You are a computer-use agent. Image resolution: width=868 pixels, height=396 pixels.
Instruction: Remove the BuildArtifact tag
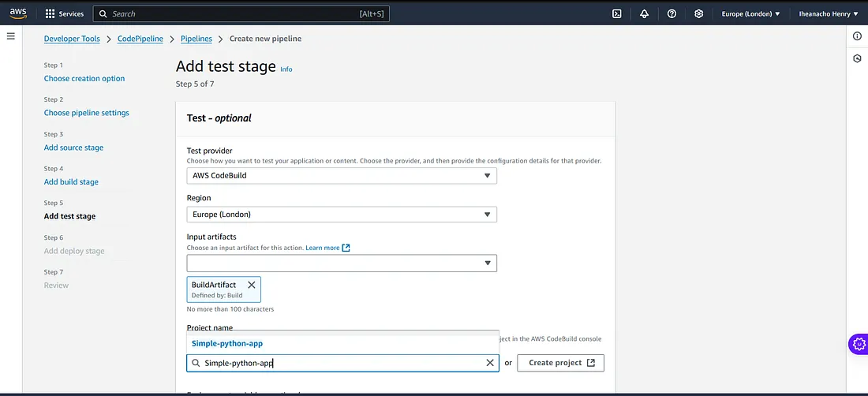click(x=251, y=285)
